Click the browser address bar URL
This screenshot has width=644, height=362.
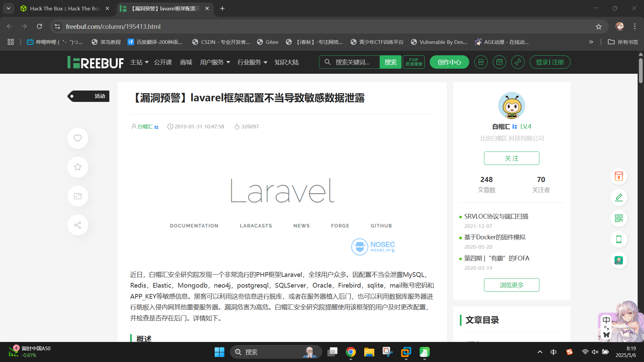(x=113, y=26)
